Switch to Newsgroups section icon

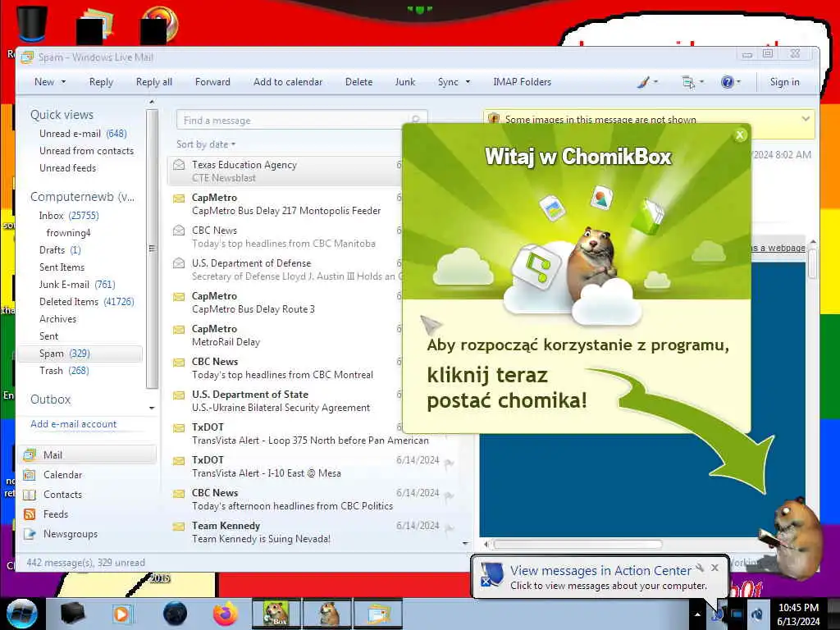click(30, 534)
